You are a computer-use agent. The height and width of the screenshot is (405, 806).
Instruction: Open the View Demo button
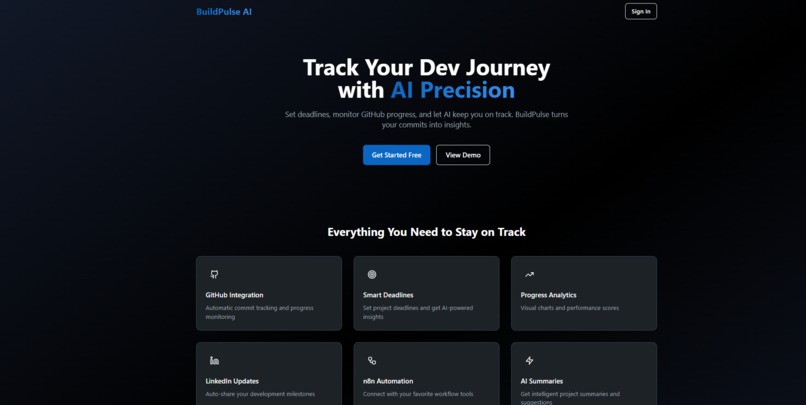click(x=463, y=155)
